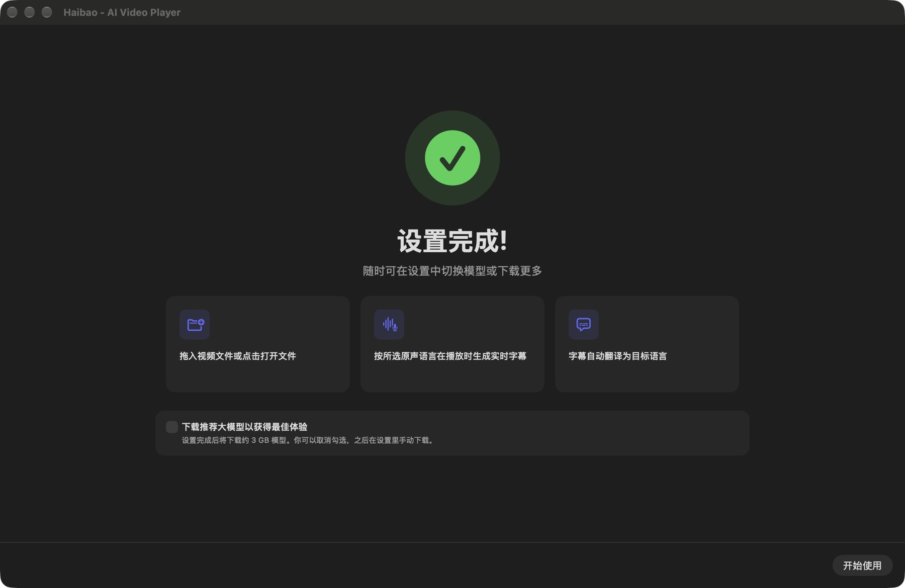Viewport: 905px width, 588px height.
Task: Click the Haibao - AI Video Player title
Action: click(x=122, y=12)
